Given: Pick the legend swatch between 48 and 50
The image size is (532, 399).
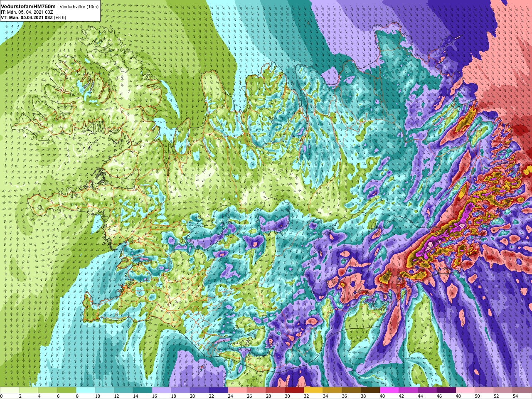Looking at the screenshot, I should (x=465, y=390).
